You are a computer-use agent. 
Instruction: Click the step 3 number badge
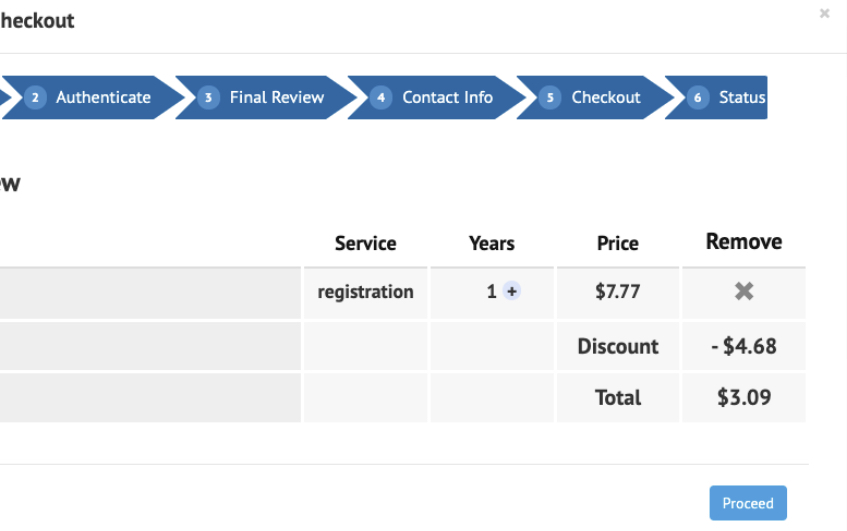208,98
